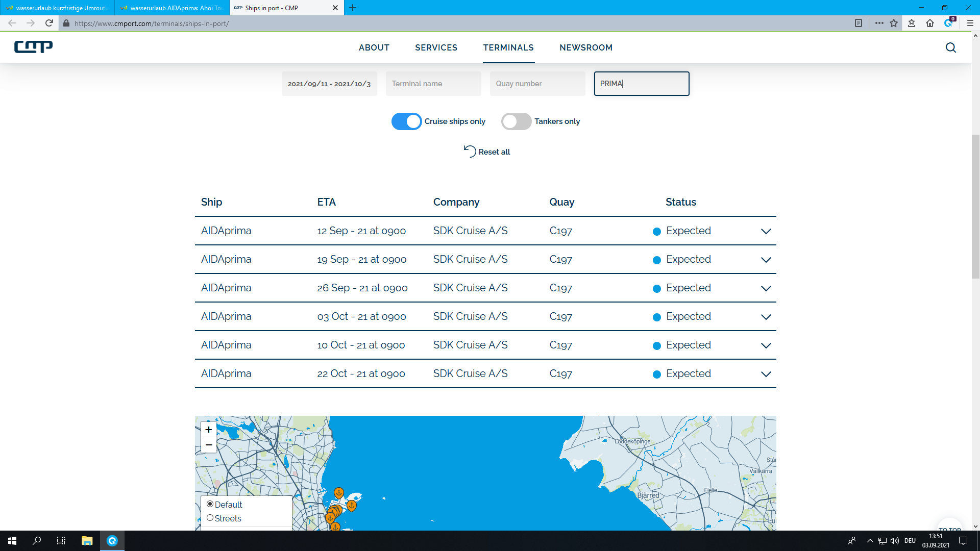Expand the 10 Oct AIDAprima row

point(766,345)
